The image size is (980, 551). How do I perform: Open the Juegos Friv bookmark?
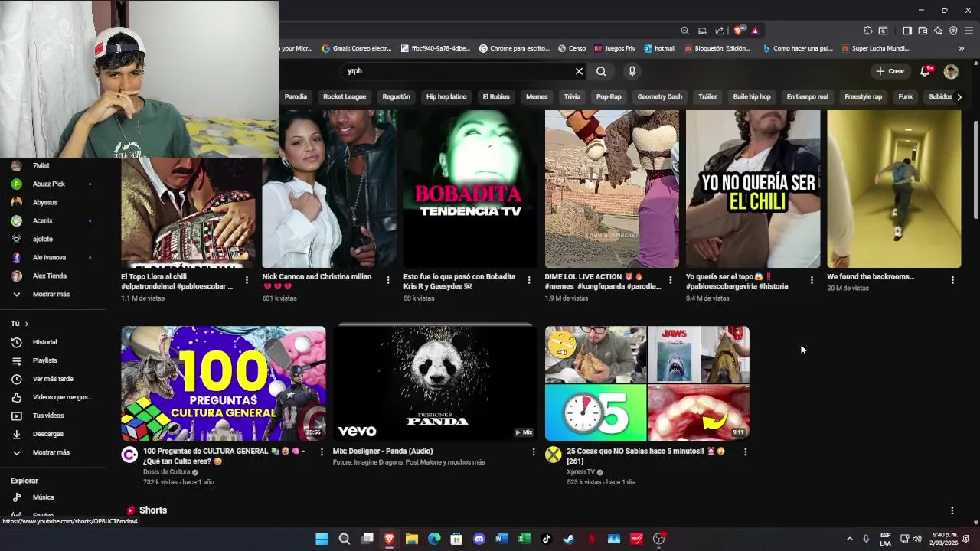point(615,48)
